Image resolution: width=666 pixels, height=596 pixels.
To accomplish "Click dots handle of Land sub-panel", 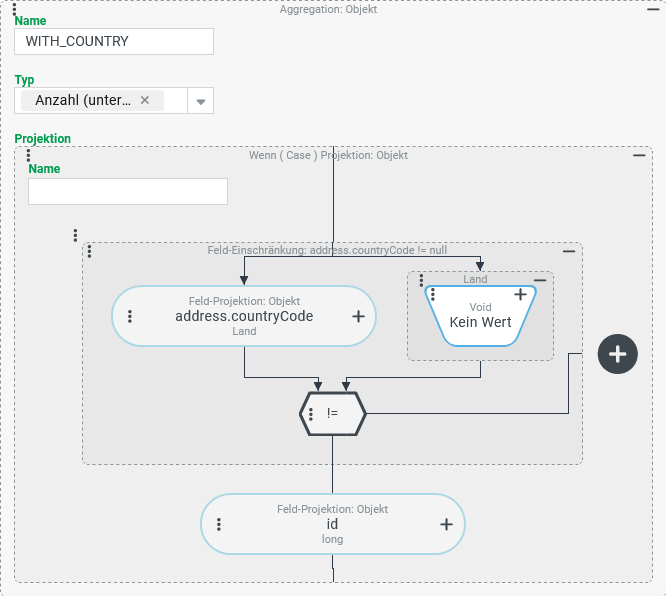I will (421, 280).
